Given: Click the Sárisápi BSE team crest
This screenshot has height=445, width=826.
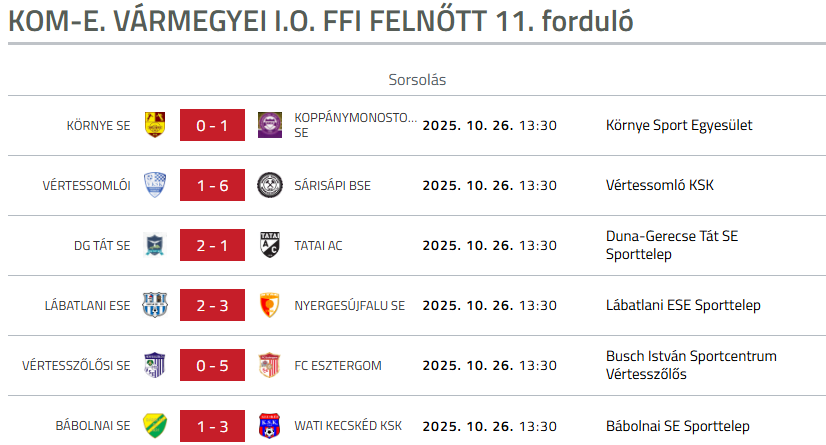Looking at the screenshot, I should coord(269,185).
